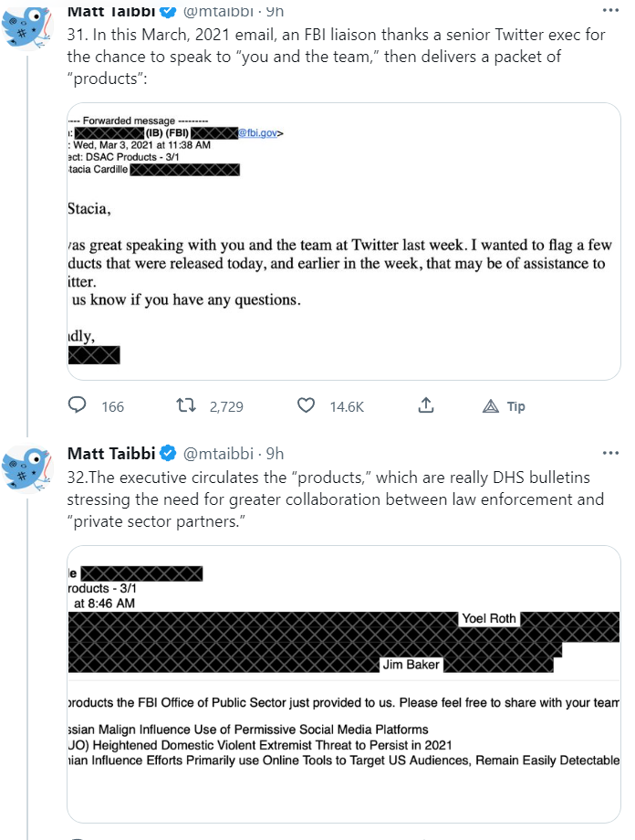
Task: Click the fbi.gov email link in the image
Action: (x=259, y=133)
